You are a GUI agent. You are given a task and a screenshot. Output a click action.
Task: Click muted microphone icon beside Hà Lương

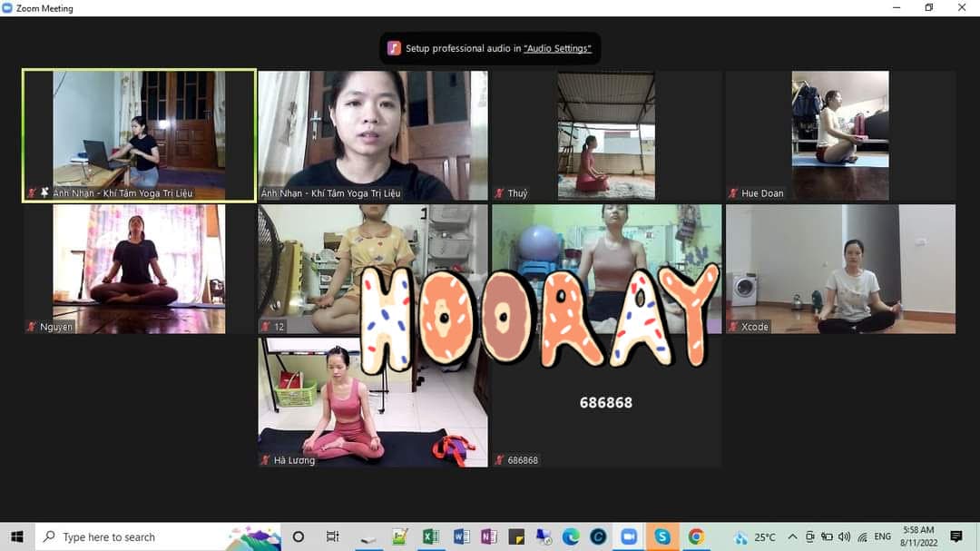(x=266, y=460)
